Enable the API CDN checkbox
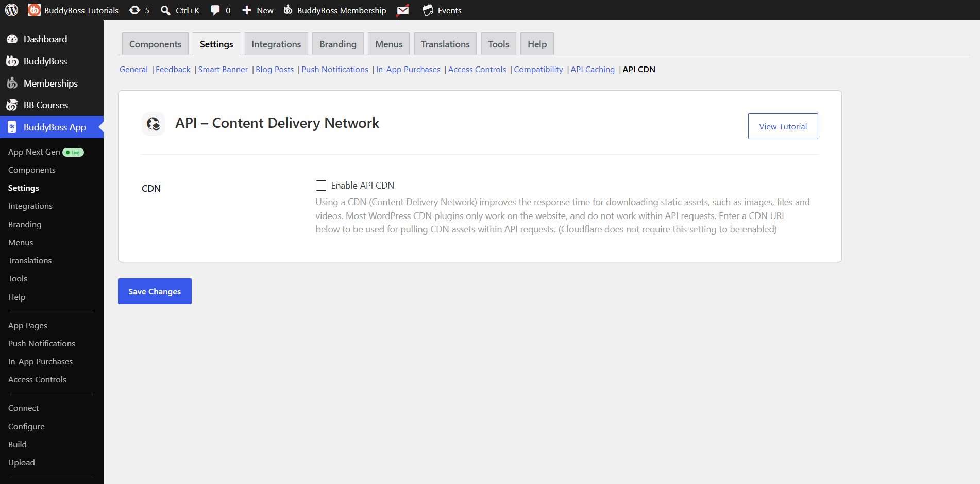980x484 pixels. tap(321, 186)
